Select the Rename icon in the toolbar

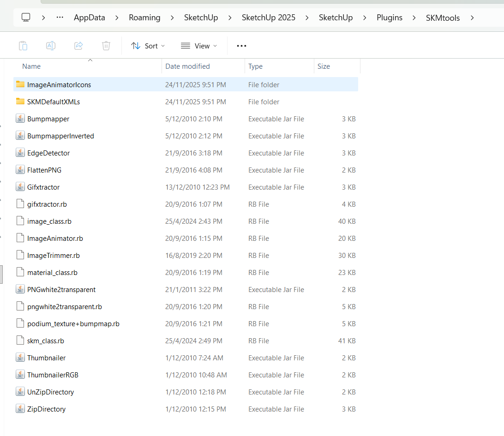pyautogui.click(x=51, y=45)
